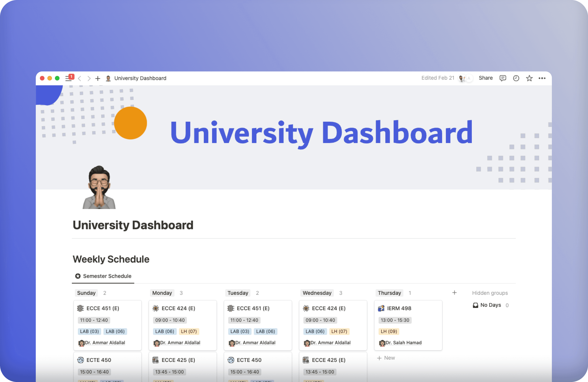This screenshot has width=588, height=382.
Task: Favorite the page with the star icon
Action: coord(529,78)
